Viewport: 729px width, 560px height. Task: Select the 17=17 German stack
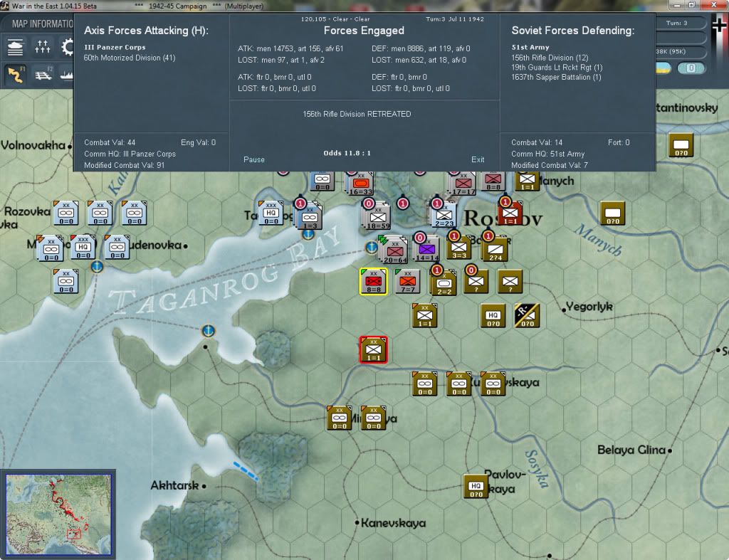[463, 183]
